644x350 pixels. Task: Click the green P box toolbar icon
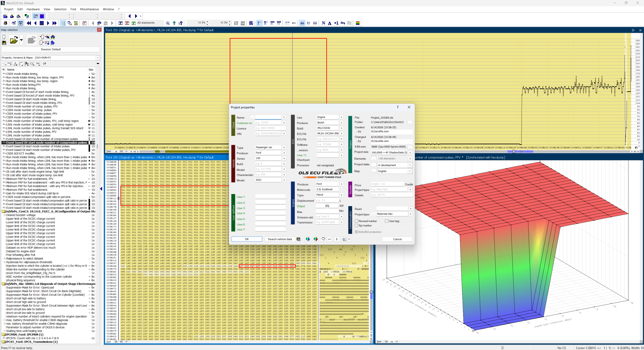[x=134, y=23]
